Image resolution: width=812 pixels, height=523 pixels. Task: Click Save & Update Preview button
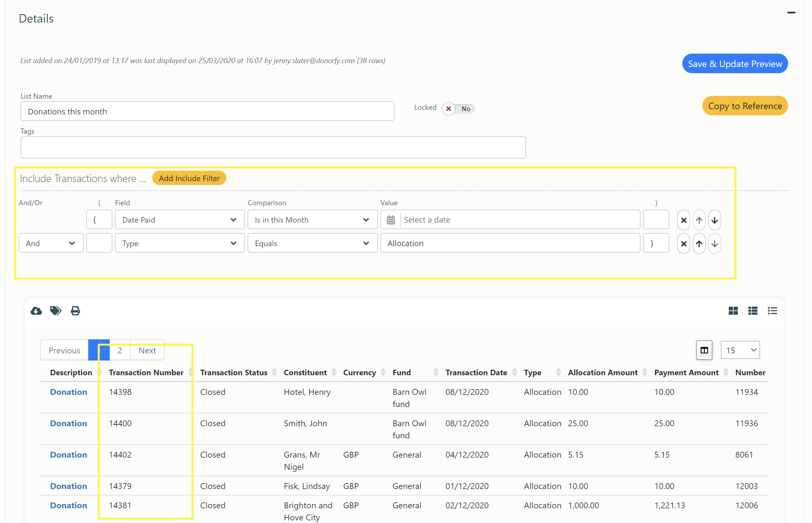[x=735, y=63]
